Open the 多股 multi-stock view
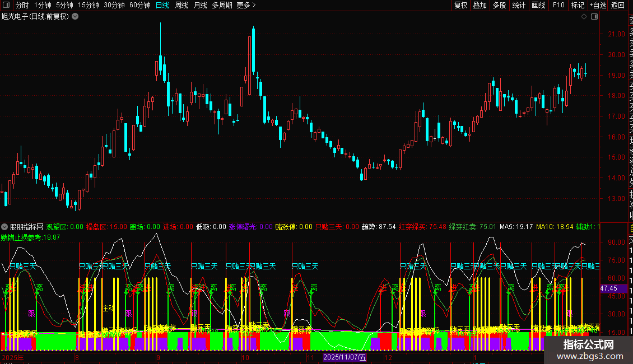 (499, 5)
